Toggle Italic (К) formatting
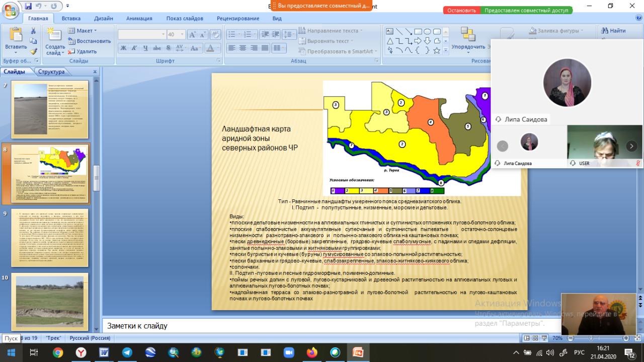This screenshot has height=362, width=644. coord(134,48)
